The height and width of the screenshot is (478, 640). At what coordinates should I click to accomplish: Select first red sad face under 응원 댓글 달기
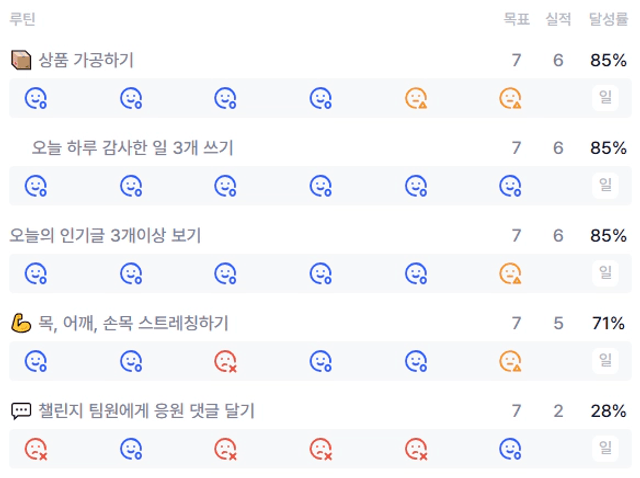pyautogui.click(x=36, y=449)
